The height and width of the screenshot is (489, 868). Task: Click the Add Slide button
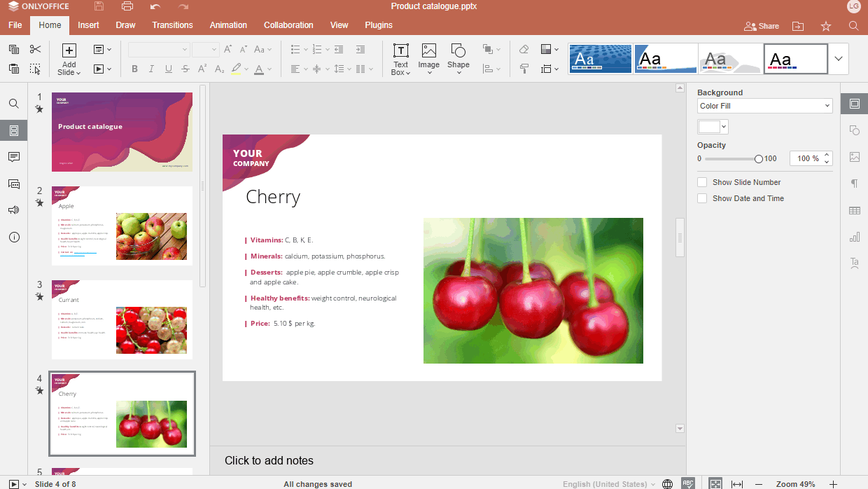point(69,59)
